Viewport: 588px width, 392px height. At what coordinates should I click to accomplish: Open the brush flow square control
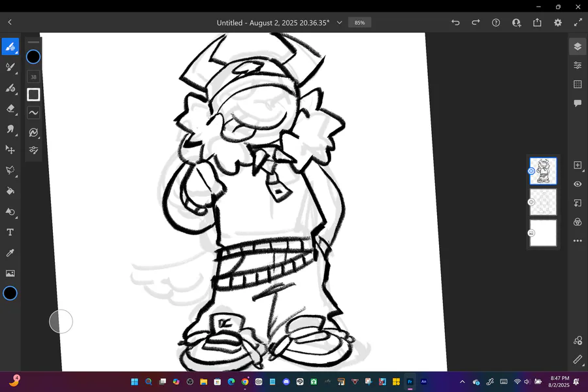tap(33, 95)
